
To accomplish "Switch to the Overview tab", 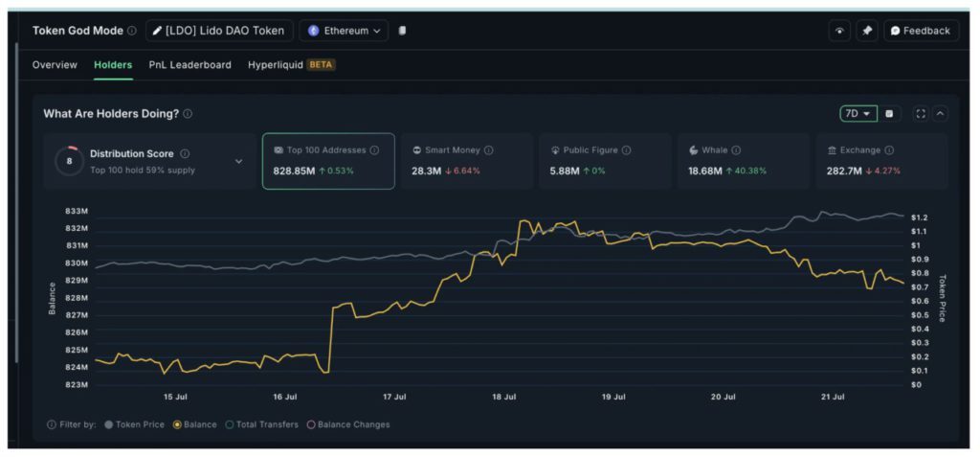I will click(x=55, y=65).
